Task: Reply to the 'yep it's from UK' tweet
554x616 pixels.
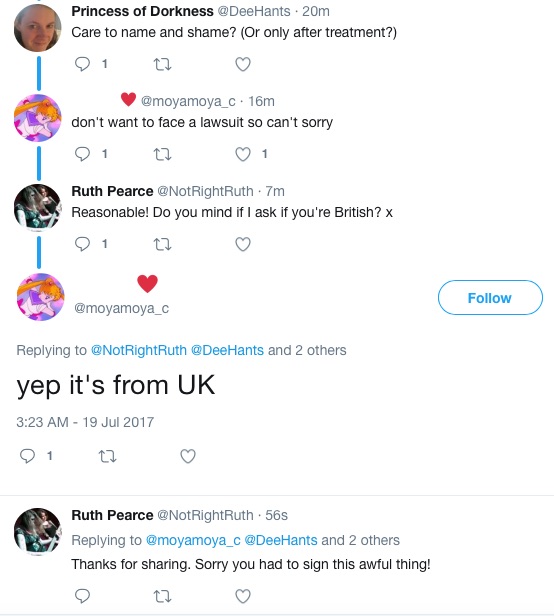Action: [x=28, y=456]
